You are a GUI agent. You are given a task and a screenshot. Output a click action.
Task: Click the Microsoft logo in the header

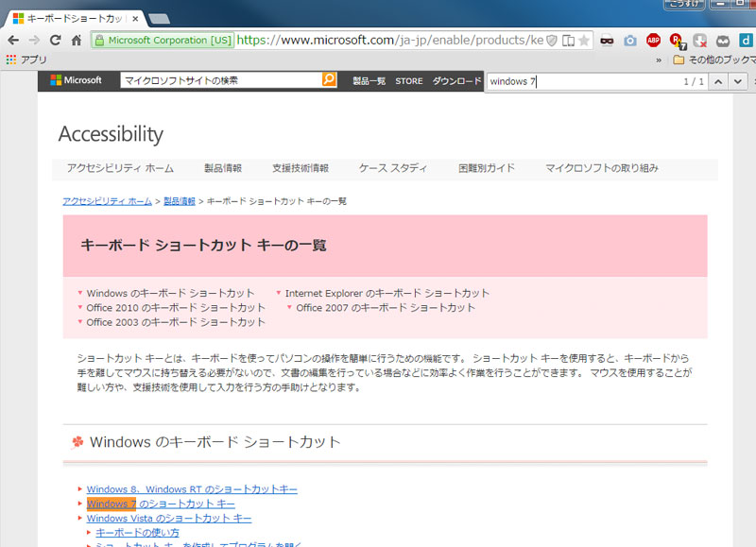pos(77,80)
